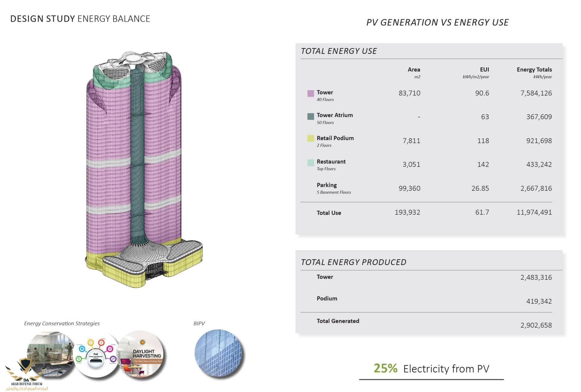Image resolution: width=581 pixels, height=392 pixels.
Task: Click the Area column header
Action: 414,70
